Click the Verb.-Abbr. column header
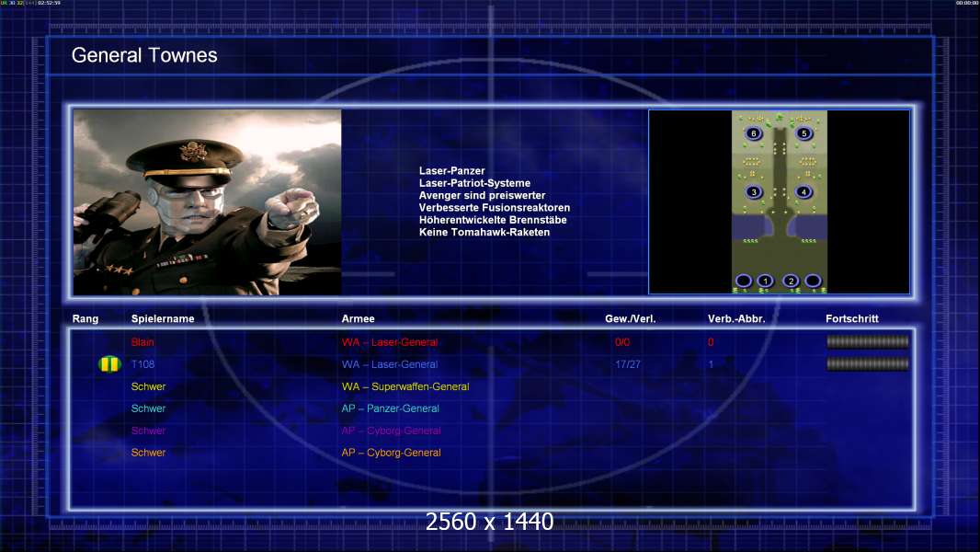Screen dimensions: 980x552 pyautogui.click(x=736, y=319)
